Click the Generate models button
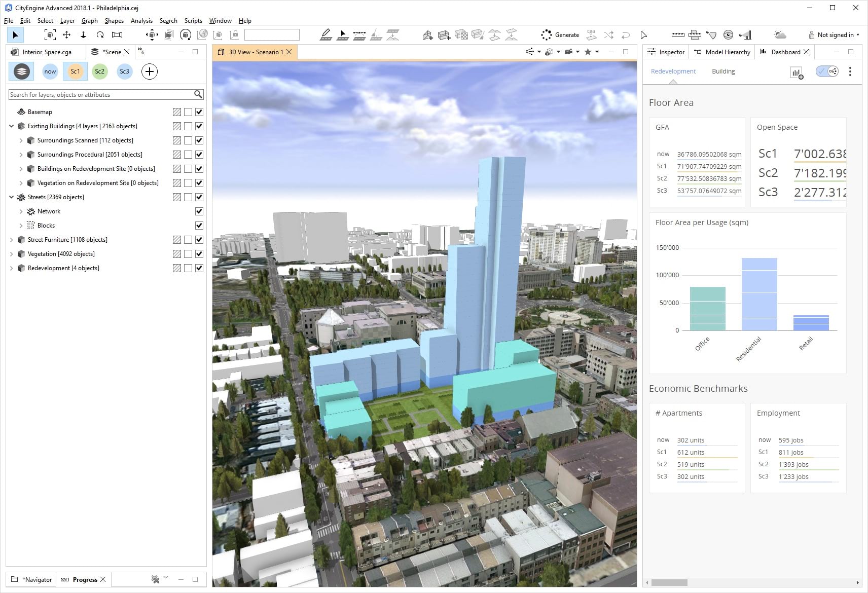This screenshot has width=868, height=593. tap(560, 35)
